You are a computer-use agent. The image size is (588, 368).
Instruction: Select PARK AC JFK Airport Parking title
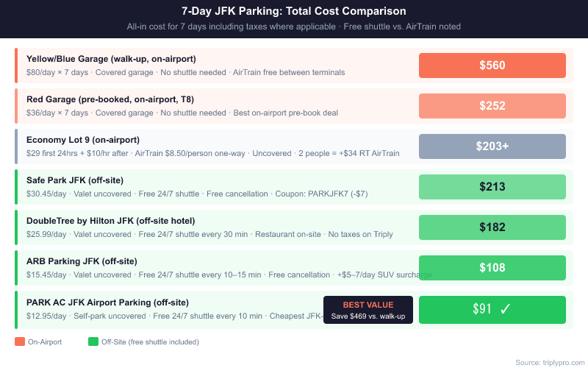coord(107,302)
